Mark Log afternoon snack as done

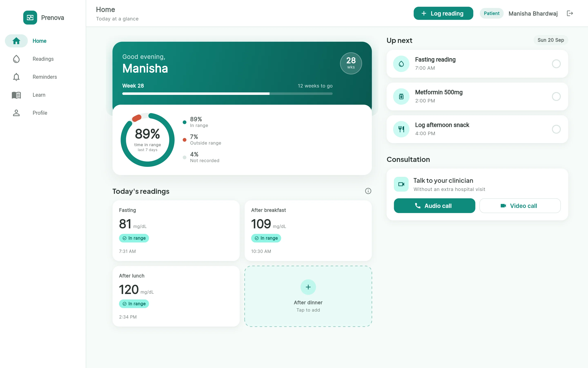pos(556,129)
